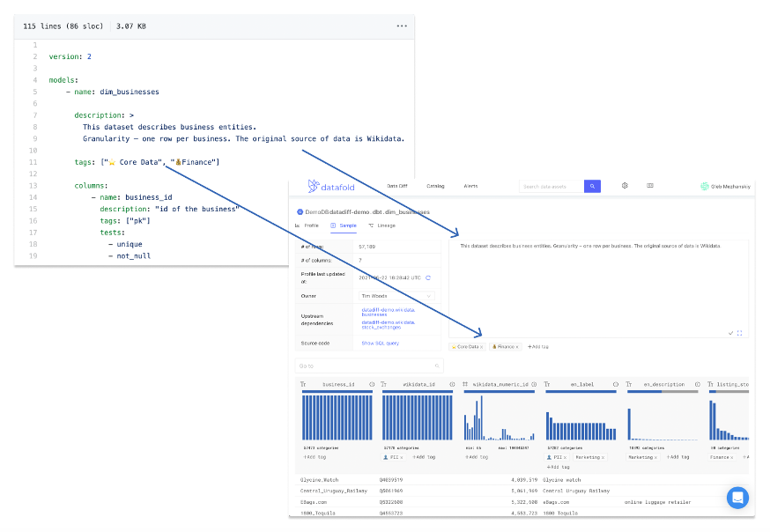Remove the Finance tag under description

point(518,347)
